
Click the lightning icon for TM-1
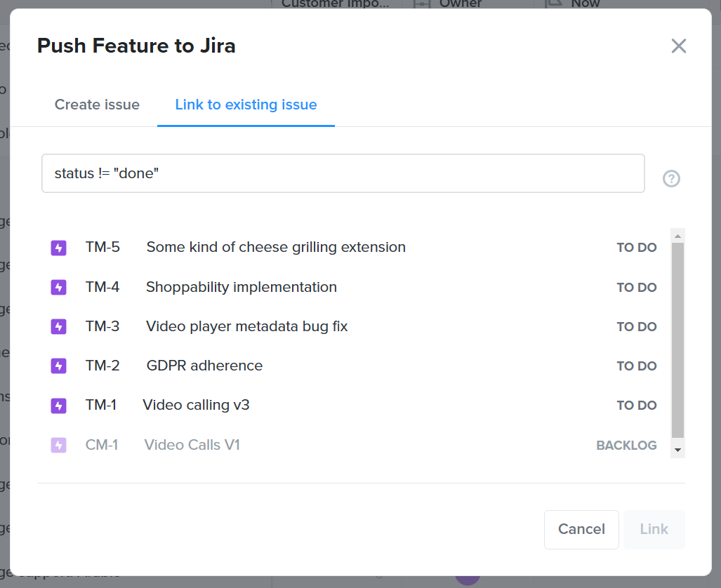pyautogui.click(x=58, y=406)
